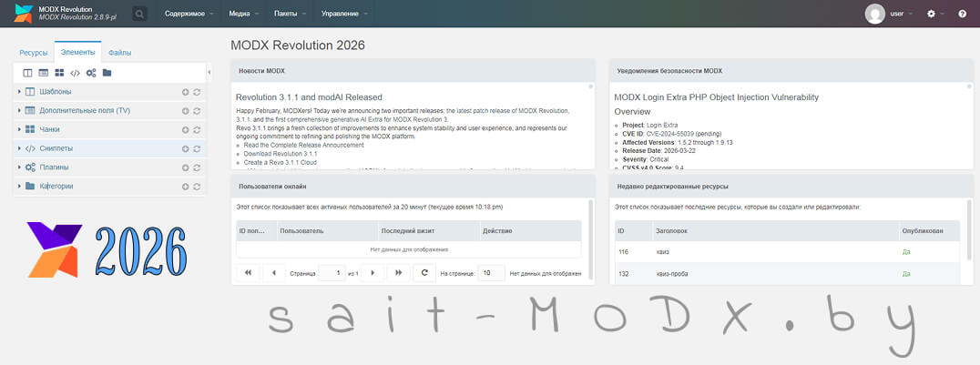Open the help question mark icon

(962, 14)
